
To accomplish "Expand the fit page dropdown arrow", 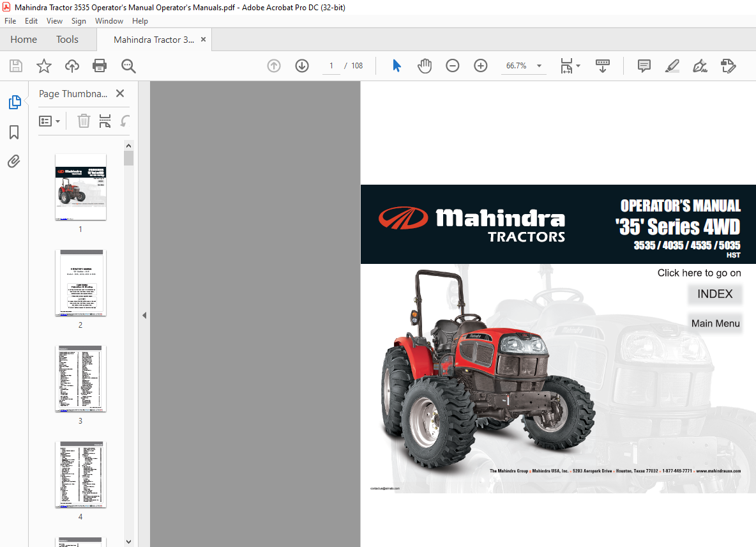I will click(x=578, y=66).
